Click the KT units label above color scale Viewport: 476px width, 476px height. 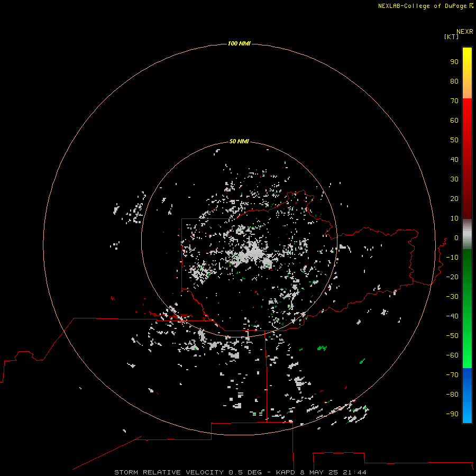click(451, 36)
